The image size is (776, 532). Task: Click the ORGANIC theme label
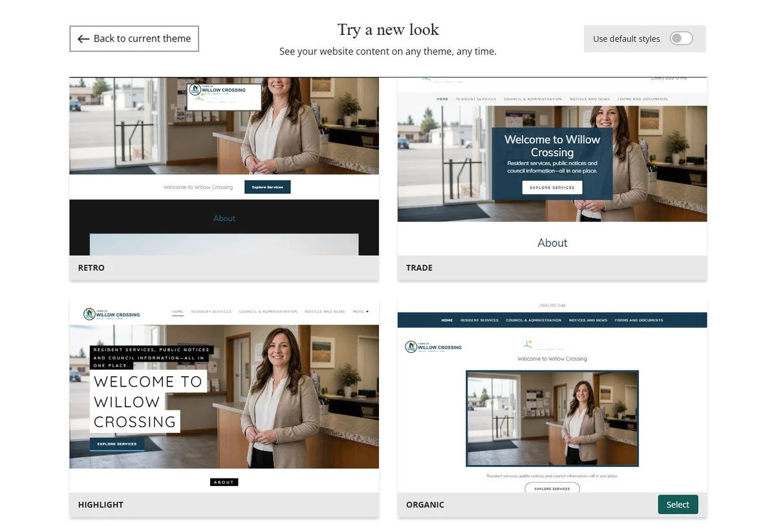(425, 505)
